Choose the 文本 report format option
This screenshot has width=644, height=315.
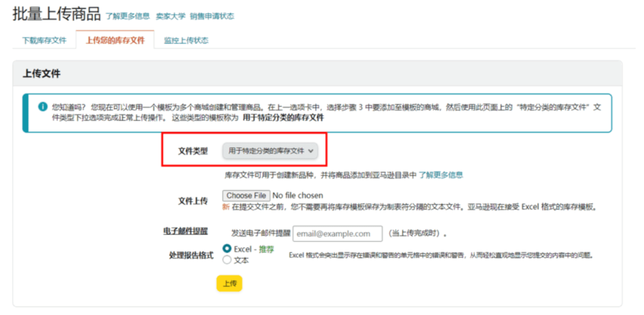point(227,260)
